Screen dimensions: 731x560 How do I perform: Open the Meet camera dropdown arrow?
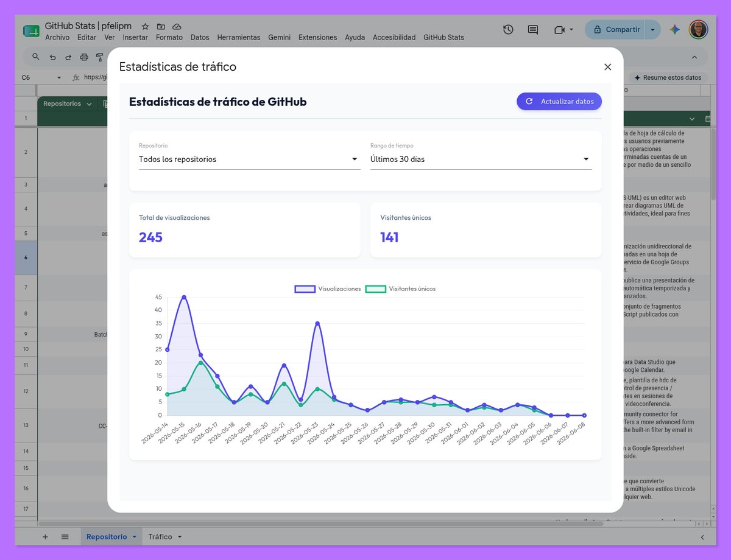[571, 30]
